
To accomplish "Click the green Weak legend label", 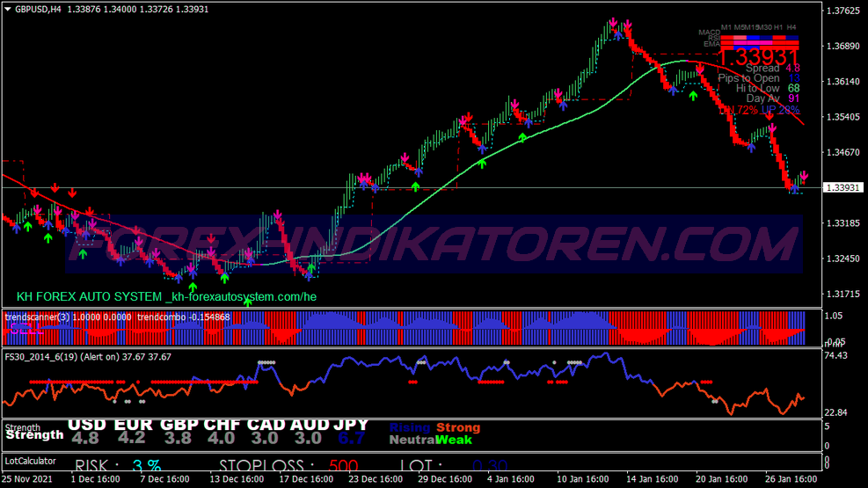I will (x=454, y=440).
